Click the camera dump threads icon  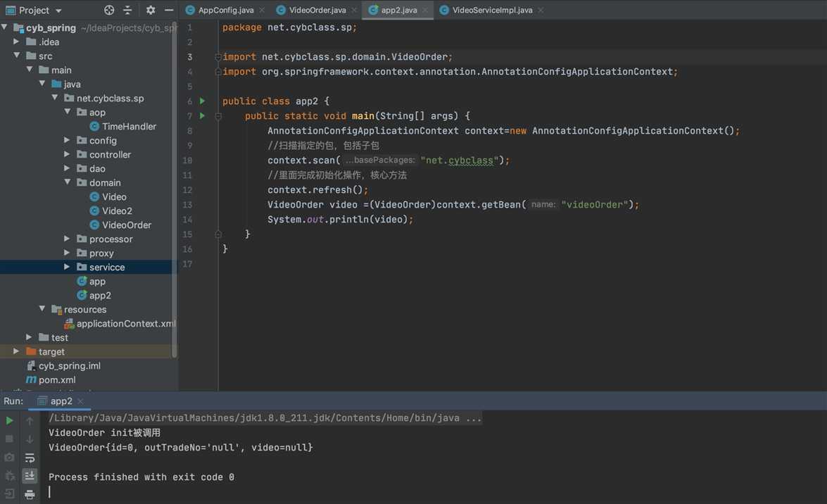pos(9,457)
